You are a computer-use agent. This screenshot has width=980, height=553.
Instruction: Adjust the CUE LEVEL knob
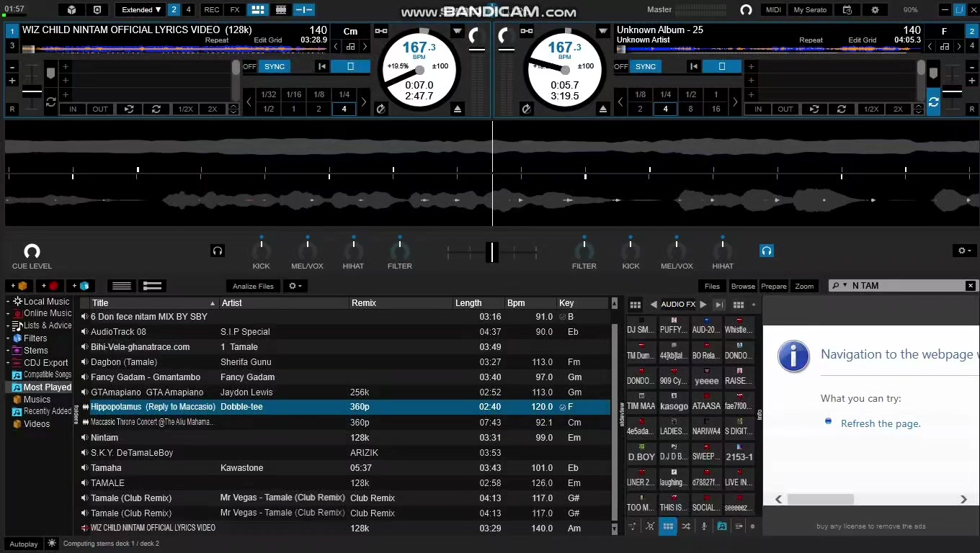coord(32,251)
